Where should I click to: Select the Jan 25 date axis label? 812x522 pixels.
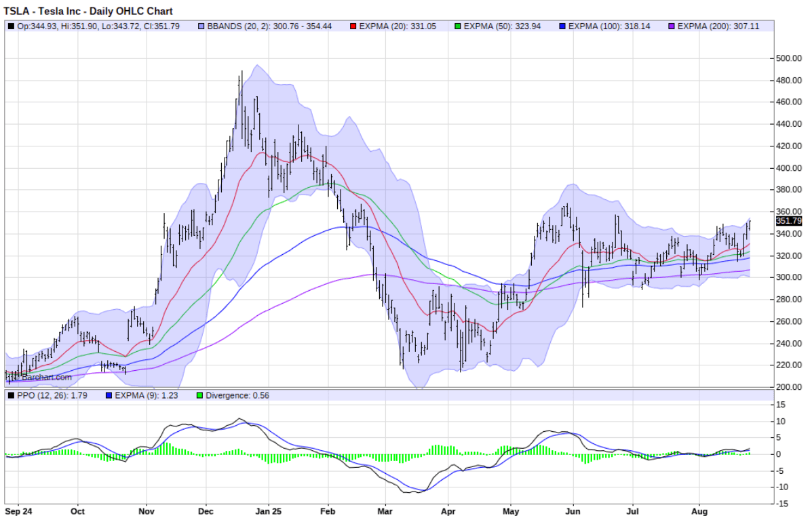click(x=269, y=512)
